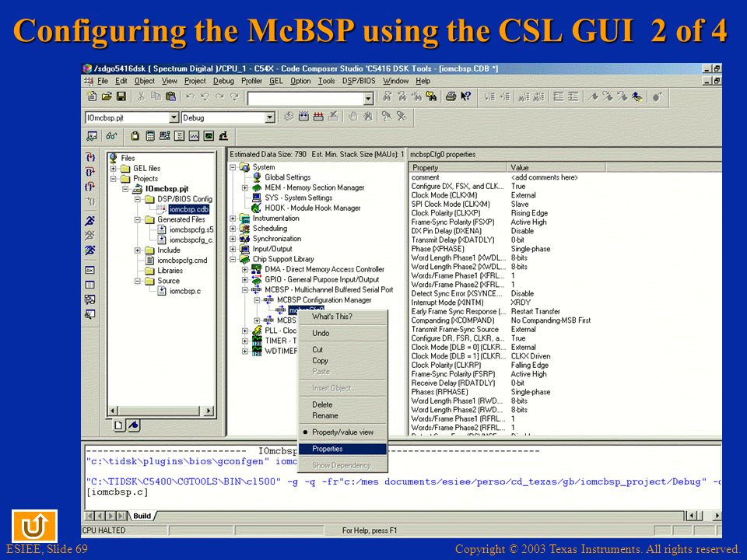
Task: Click the Open file folder icon
Action: tap(107, 96)
